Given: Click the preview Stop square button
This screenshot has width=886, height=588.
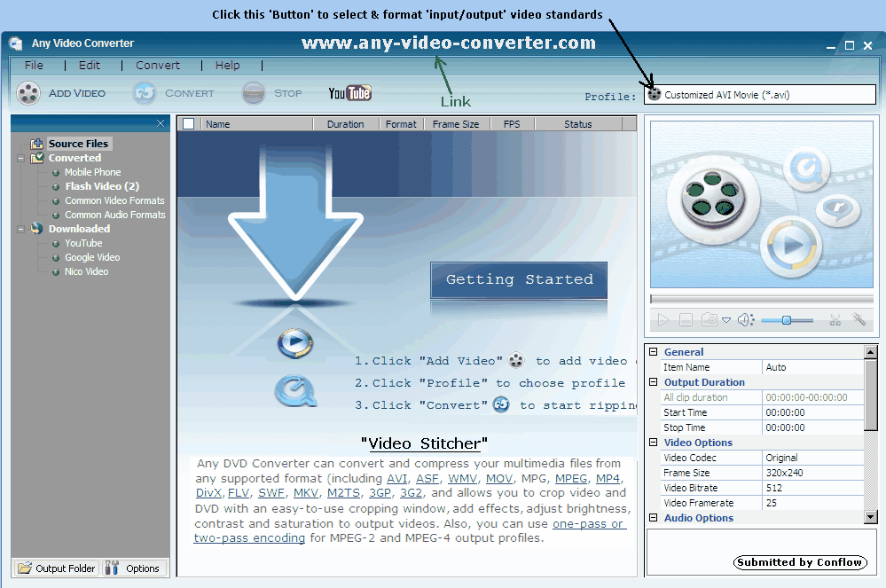Looking at the screenshot, I should click(x=686, y=320).
